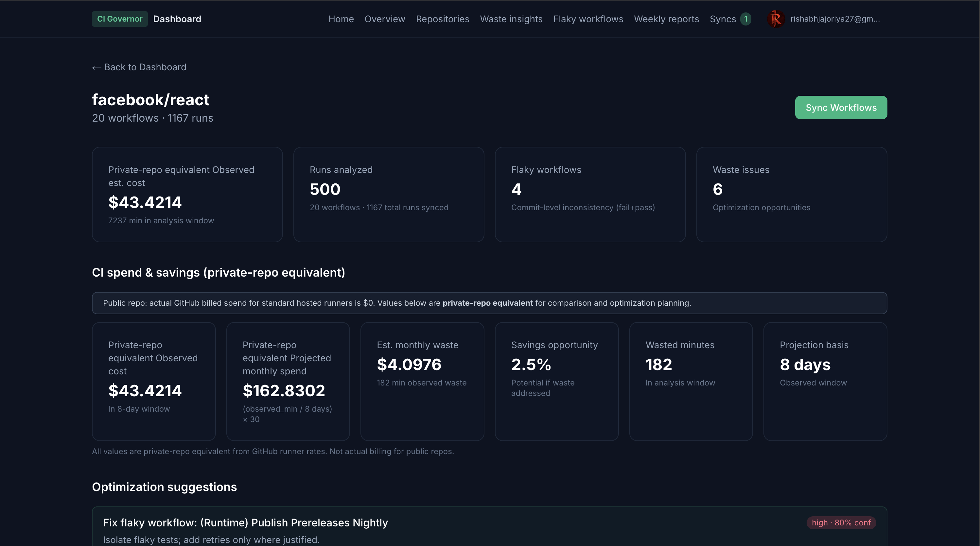Click the Syncs notification count badge
980x546 pixels.
[746, 19]
